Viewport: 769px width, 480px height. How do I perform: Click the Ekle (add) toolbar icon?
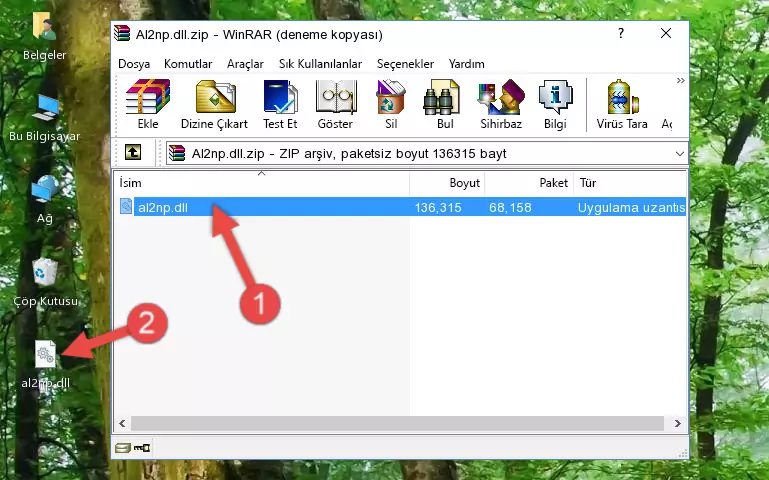click(148, 104)
